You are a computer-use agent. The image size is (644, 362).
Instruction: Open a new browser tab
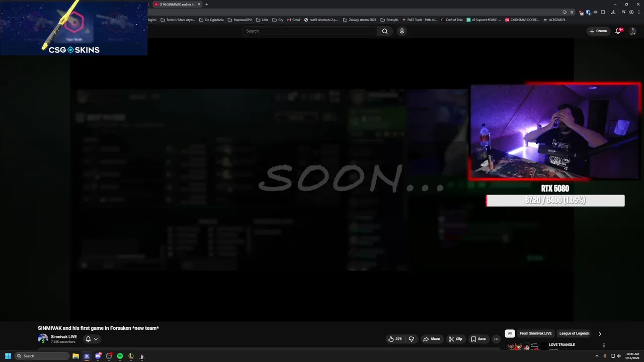[x=206, y=5]
